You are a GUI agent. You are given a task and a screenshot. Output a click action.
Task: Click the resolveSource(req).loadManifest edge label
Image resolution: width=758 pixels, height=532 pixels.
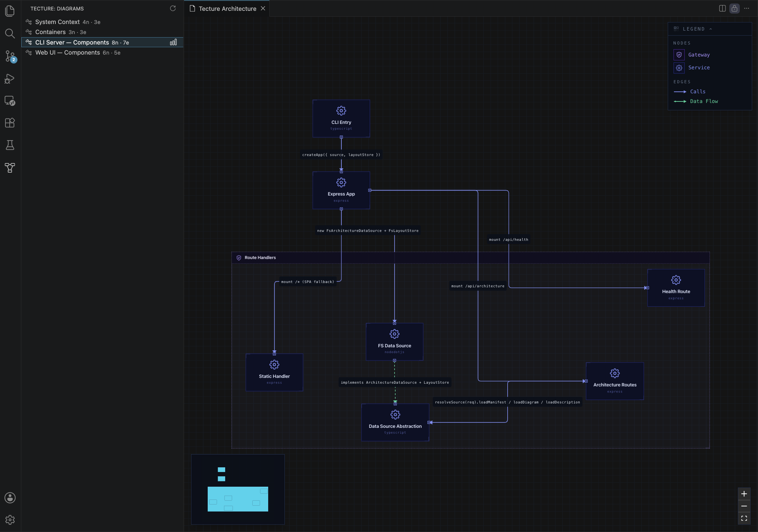[507, 402]
